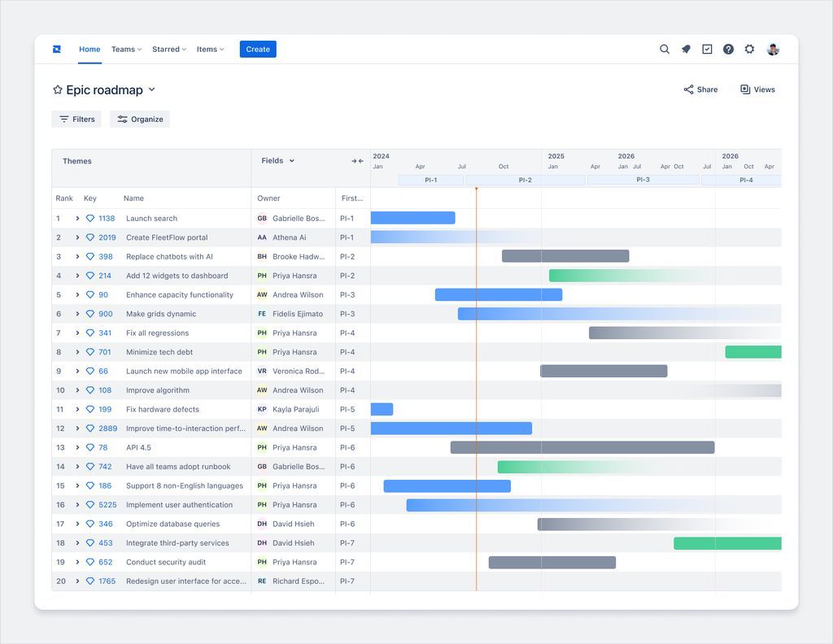This screenshot has width=833, height=644.
Task: Star the Epic roadmap page
Action: 58,90
